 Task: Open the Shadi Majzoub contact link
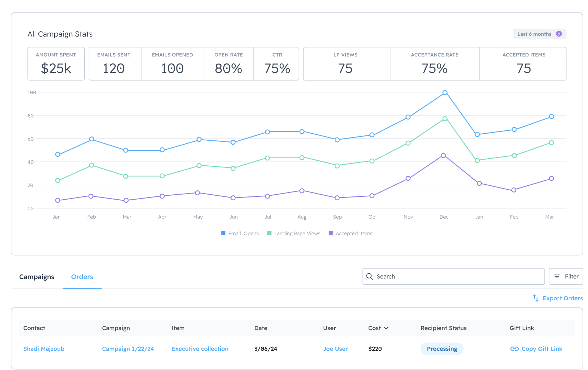(44, 349)
